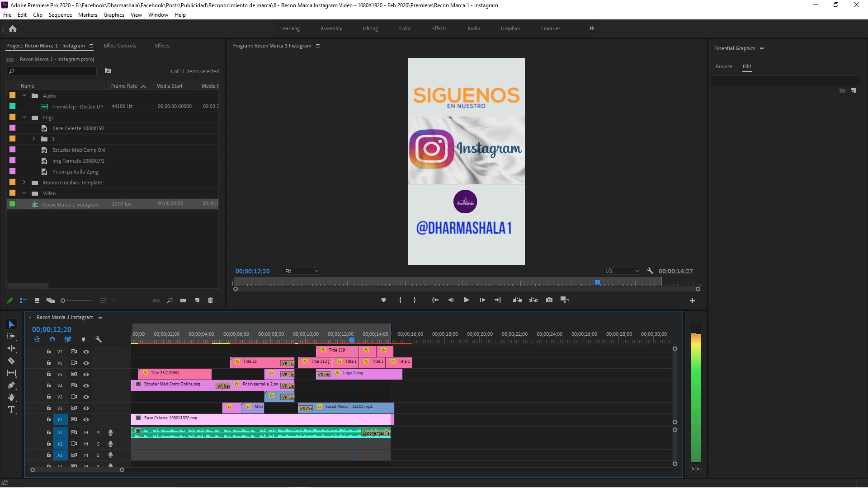
Task: Click the trash icon in Project panel
Action: click(x=210, y=300)
